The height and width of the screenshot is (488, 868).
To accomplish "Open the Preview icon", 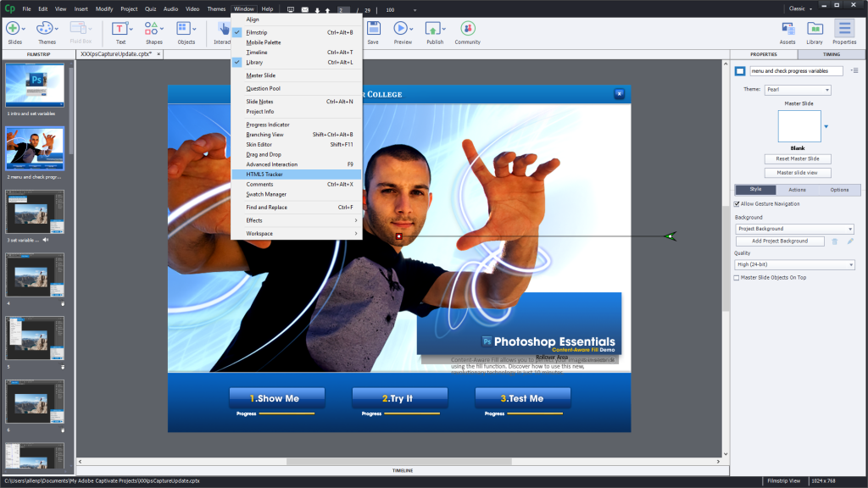I will pyautogui.click(x=403, y=29).
